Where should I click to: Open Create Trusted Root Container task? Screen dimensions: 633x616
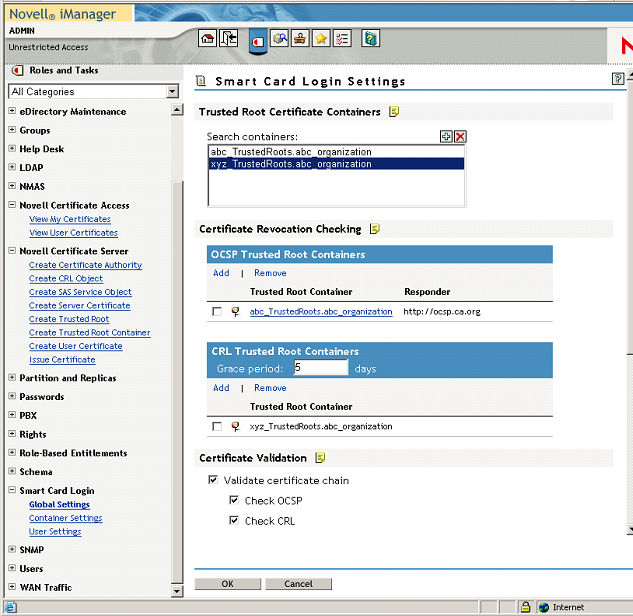(x=90, y=333)
